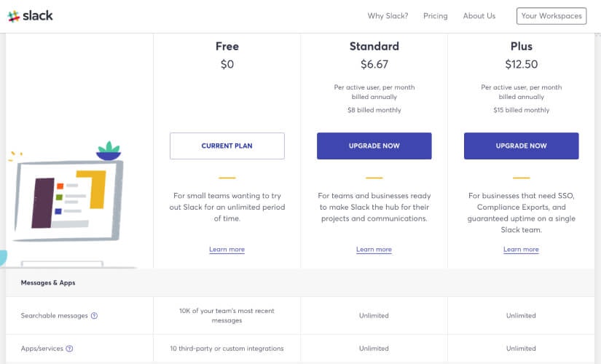Click the Current Plan button
The width and height of the screenshot is (601, 364).
(227, 146)
